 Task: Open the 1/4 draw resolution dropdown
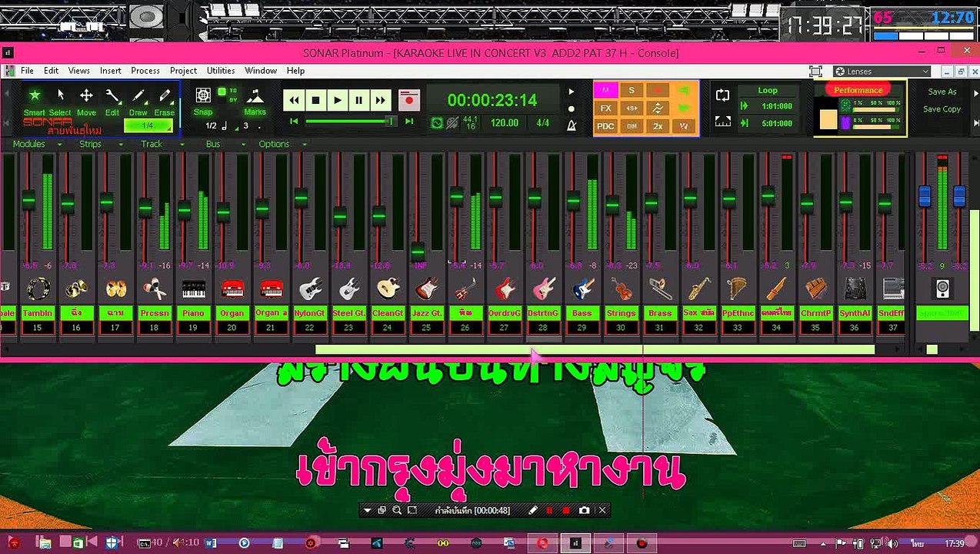148,125
